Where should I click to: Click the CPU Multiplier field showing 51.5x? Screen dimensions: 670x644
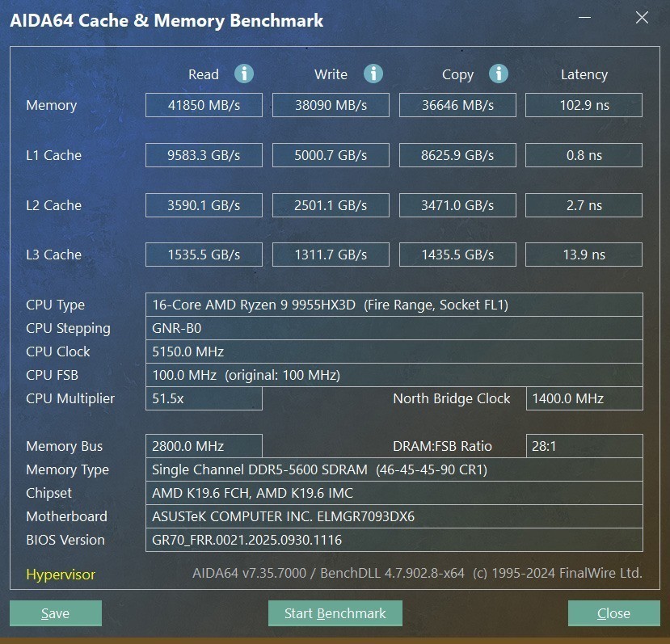click(x=204, y=398)
